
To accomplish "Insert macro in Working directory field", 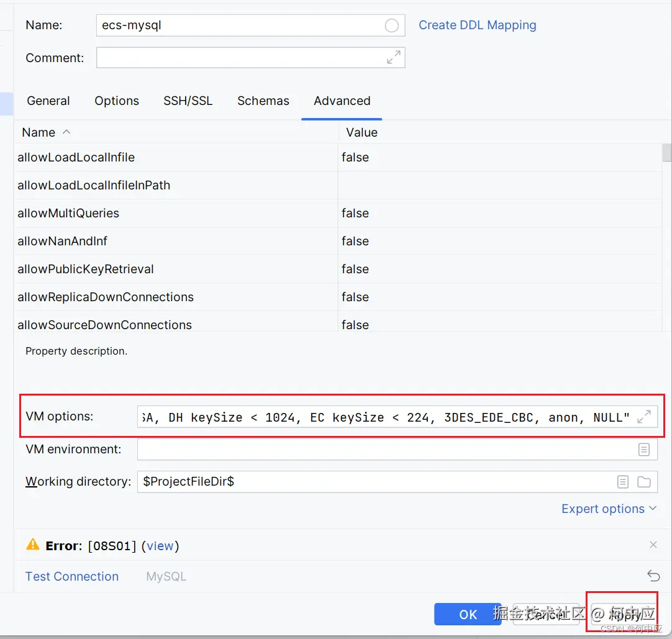I will 623,482.
